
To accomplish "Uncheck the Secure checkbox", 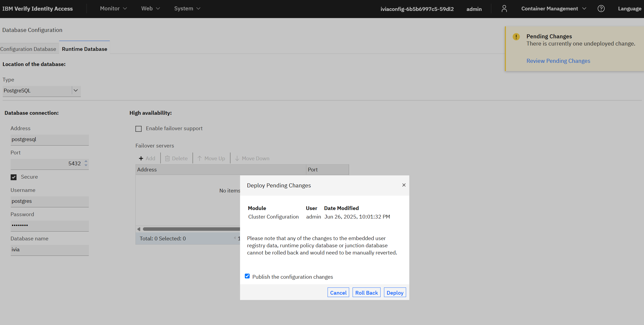I will (x=14, y=177).
